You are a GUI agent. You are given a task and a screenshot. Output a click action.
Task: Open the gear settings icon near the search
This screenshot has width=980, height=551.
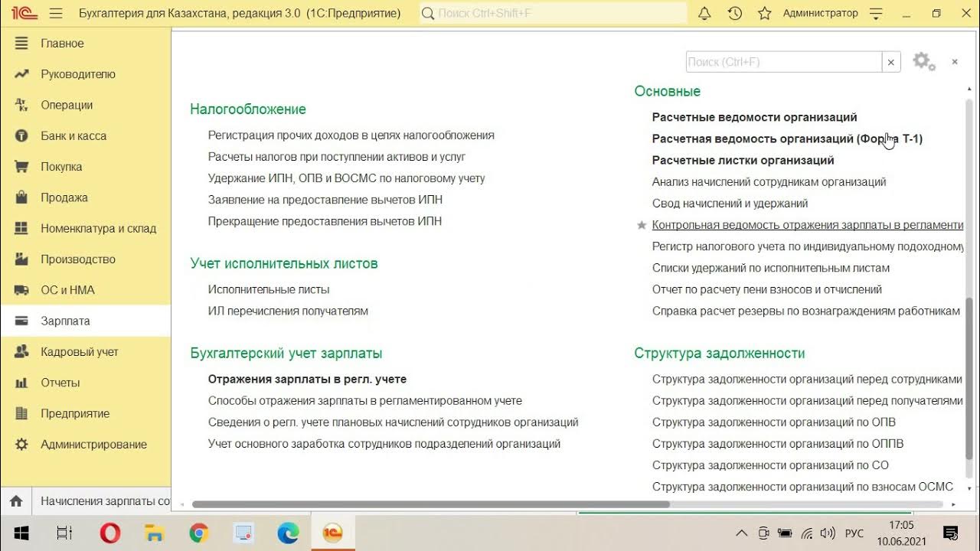pyautogui.click(x=924, y=62)
